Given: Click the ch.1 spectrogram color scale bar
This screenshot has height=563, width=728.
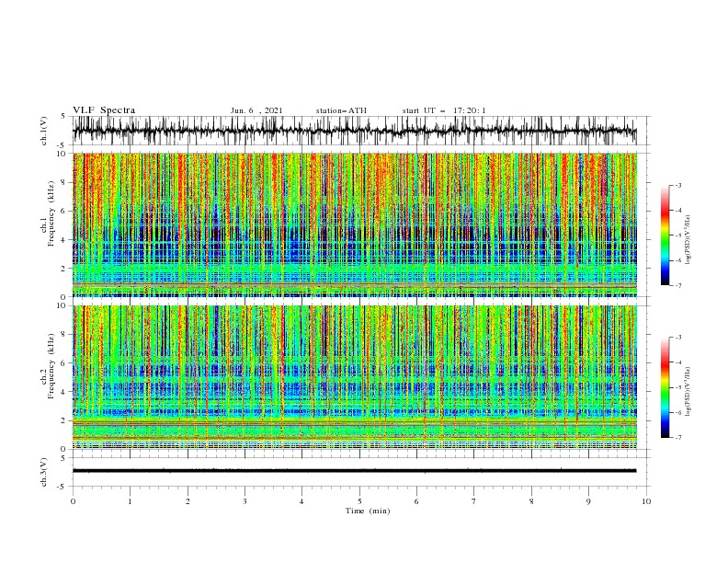Looking at the screenshot, I should pos(665,236).
